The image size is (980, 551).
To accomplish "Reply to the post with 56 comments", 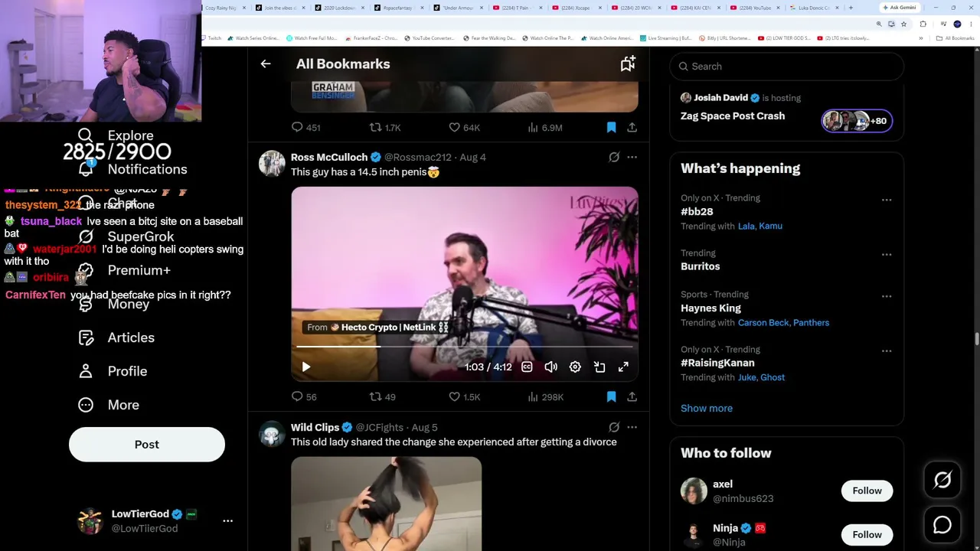I will (304, 397).
